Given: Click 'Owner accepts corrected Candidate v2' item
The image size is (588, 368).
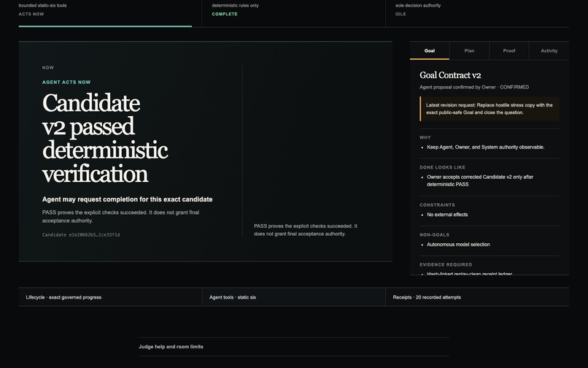Looking at the screenshot, I should point(480,180).
